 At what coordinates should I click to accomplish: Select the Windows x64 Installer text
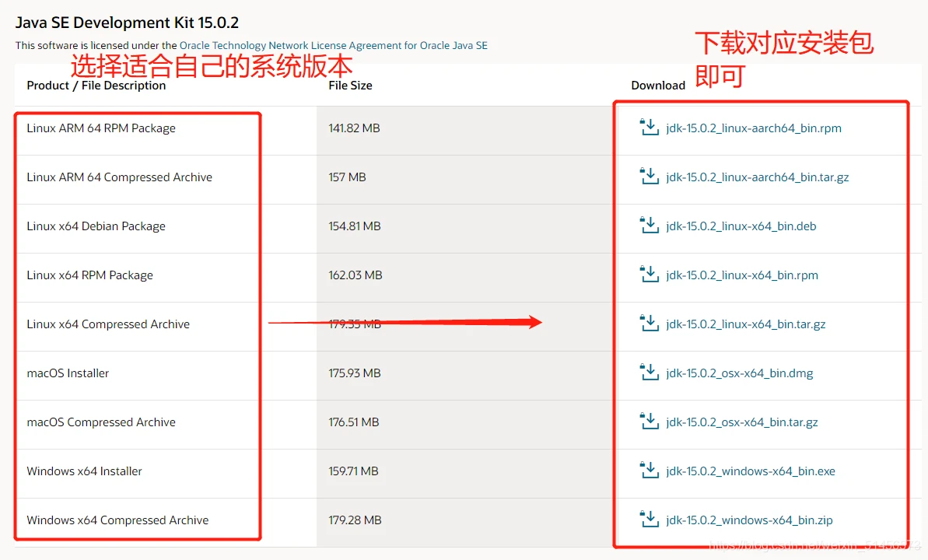[x=85, y=471]
